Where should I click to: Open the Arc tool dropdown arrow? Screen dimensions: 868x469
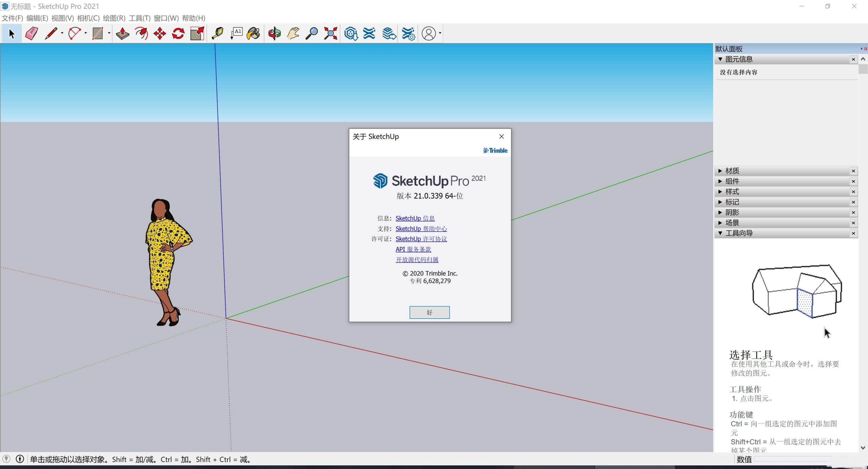pyautogui.click(x=85, y=33)
